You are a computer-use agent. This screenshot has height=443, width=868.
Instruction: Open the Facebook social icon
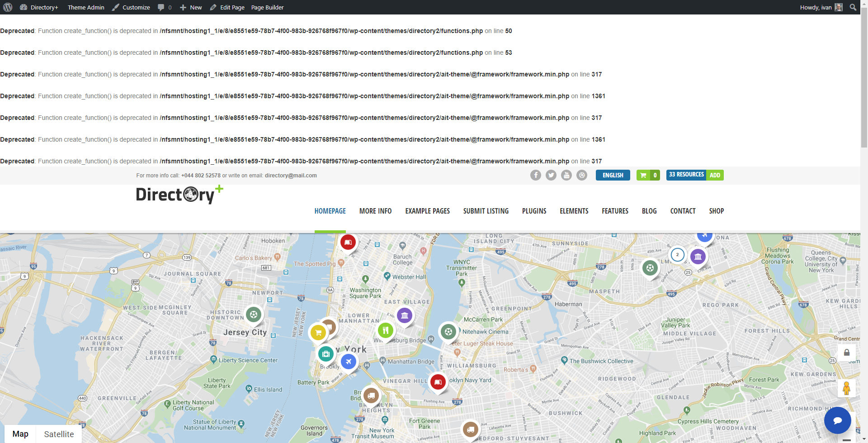[x=536, y=175]
